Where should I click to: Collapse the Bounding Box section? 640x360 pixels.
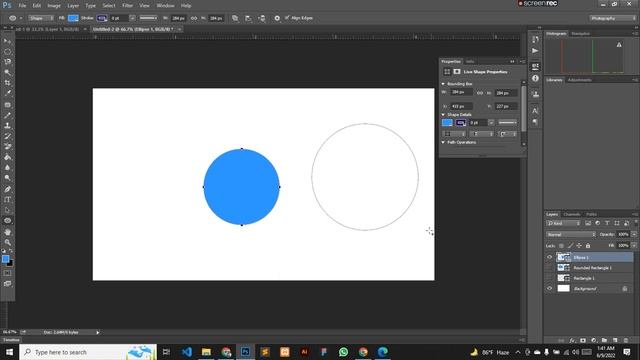pyautogui.click(x=443, y=84)
